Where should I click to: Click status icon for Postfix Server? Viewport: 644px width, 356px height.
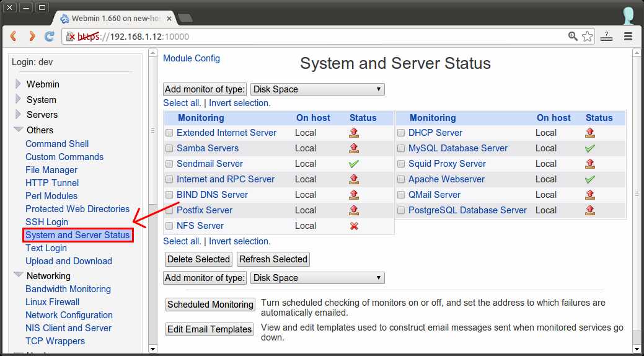click(354, 210)
